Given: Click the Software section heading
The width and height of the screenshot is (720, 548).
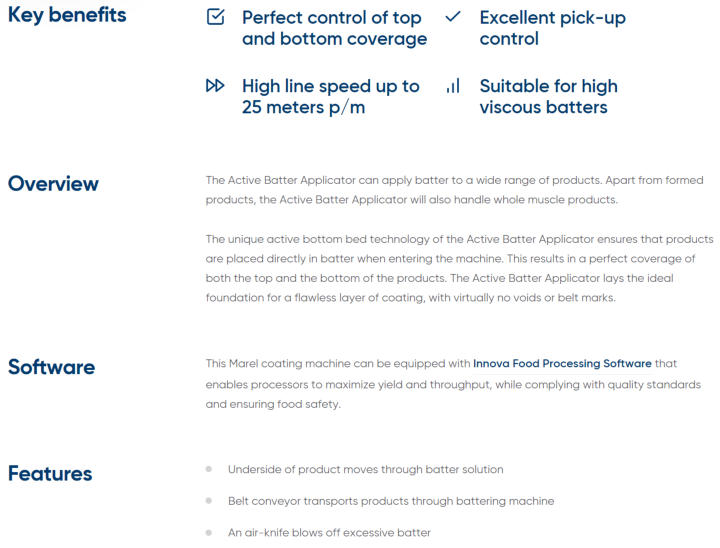Looking at the screenshot, I should pos(51,367).
